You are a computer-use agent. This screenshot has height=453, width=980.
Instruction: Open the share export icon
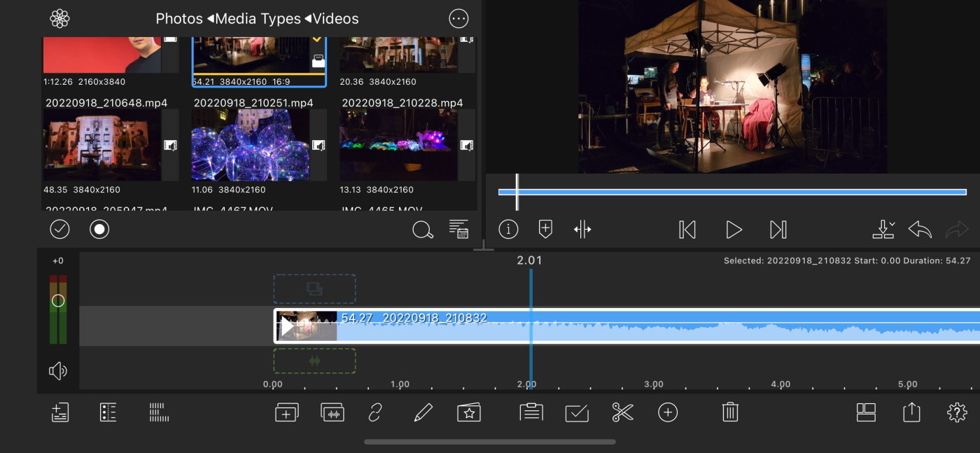(x=911, y=412)
